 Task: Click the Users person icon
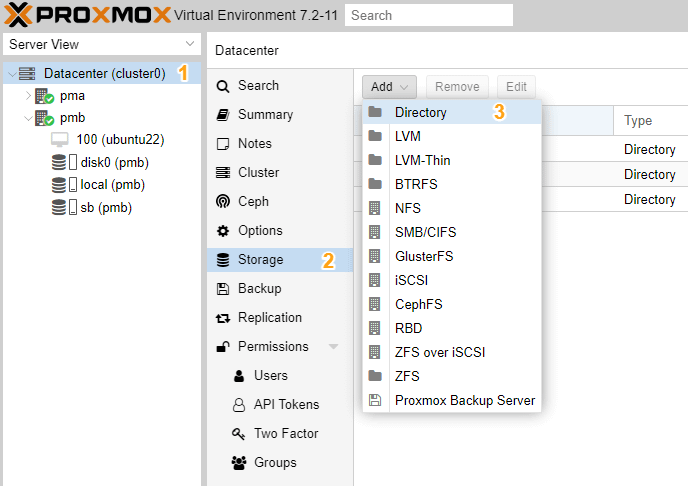click(x=239, y=376)
